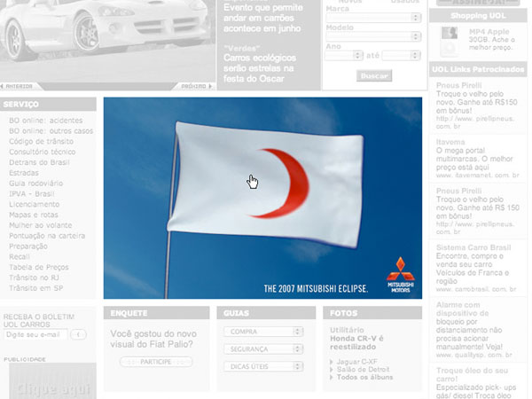Open 'Trânsito em SP' link
This screenshot has width=532, height=399.
pyautogui.click(x=36, y=288)
